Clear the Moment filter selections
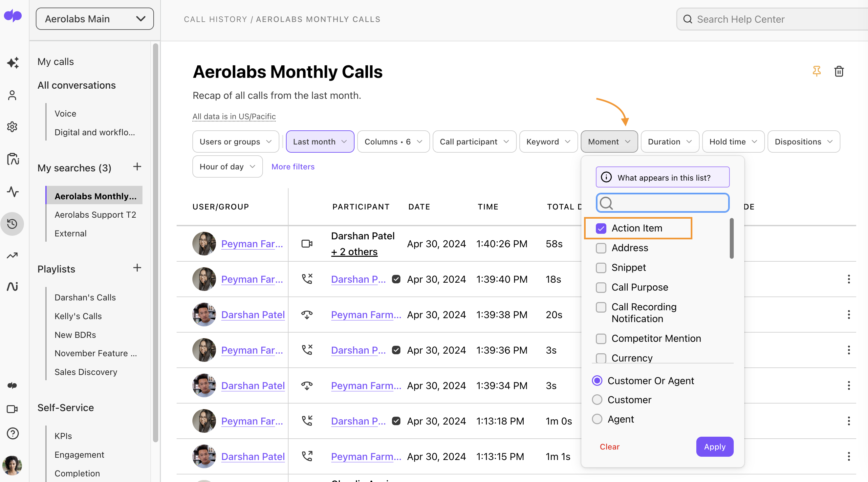This screenshot has height=482, width=868. pyautogui.click(x=609, y=447)
